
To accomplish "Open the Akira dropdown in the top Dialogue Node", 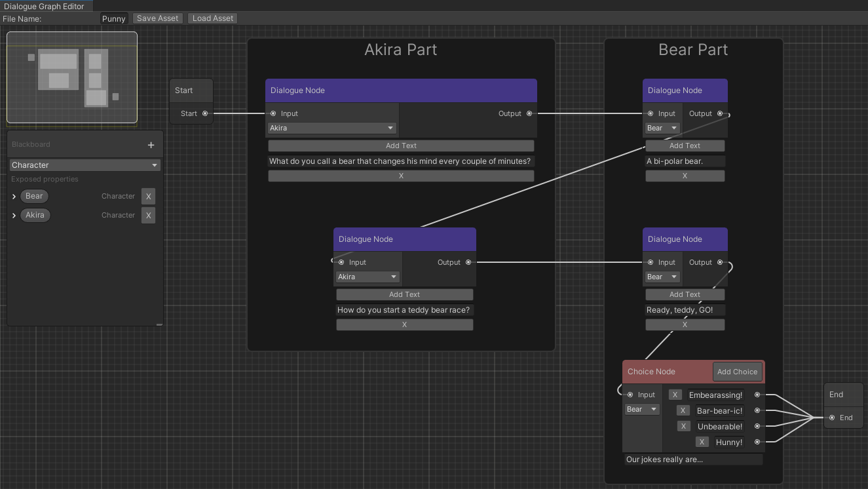I will pos(331,128).
